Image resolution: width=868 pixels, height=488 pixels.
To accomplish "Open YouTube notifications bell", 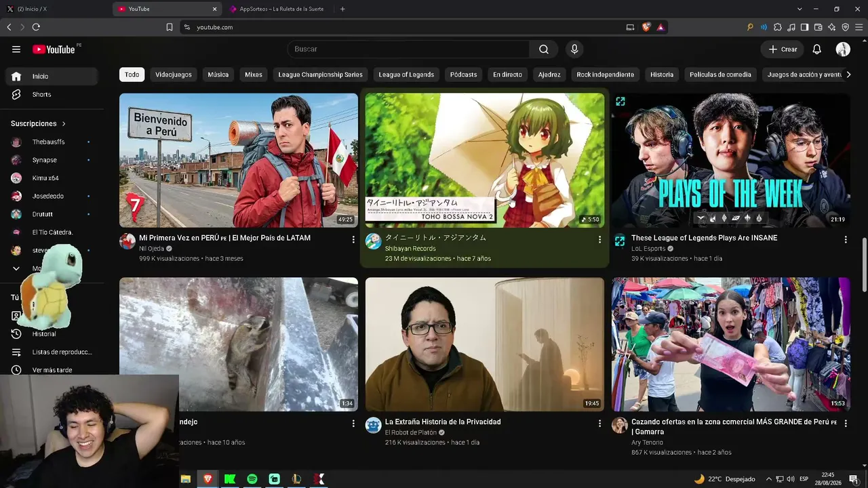I will (x=817, y=49).
